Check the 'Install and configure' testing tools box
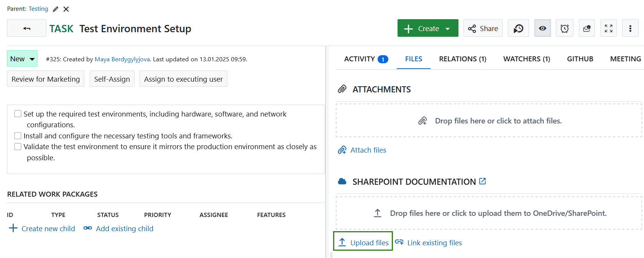This screenshot has height=258, width=644. pyautogui.click(x=18, y=136)
